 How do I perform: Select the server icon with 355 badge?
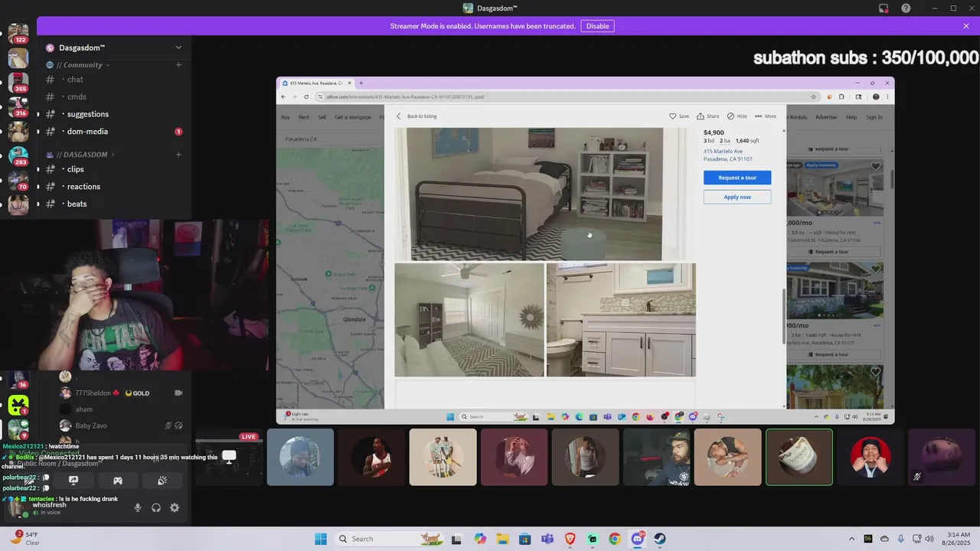coord(18,81)
